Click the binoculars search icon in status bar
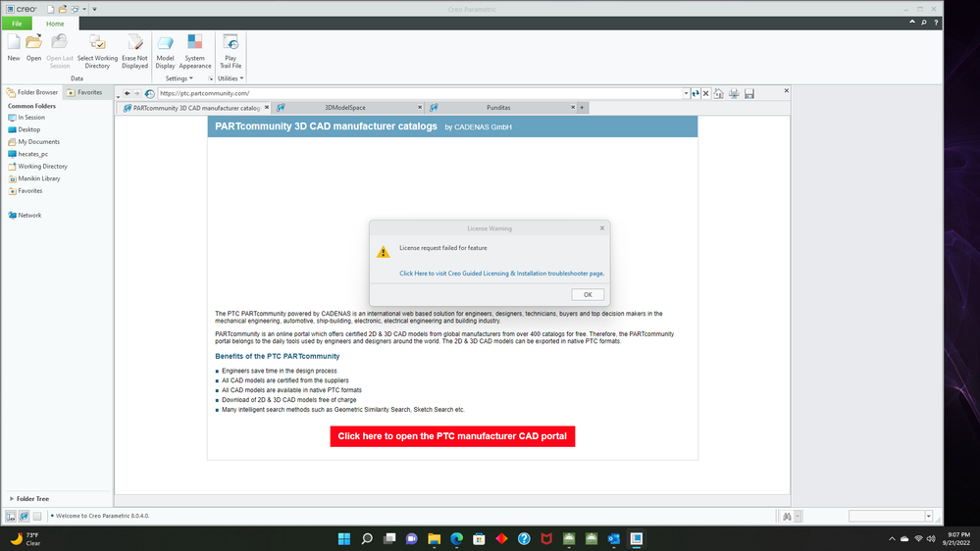The width and height of the screenshot is (980, 551). pos(787,516)
